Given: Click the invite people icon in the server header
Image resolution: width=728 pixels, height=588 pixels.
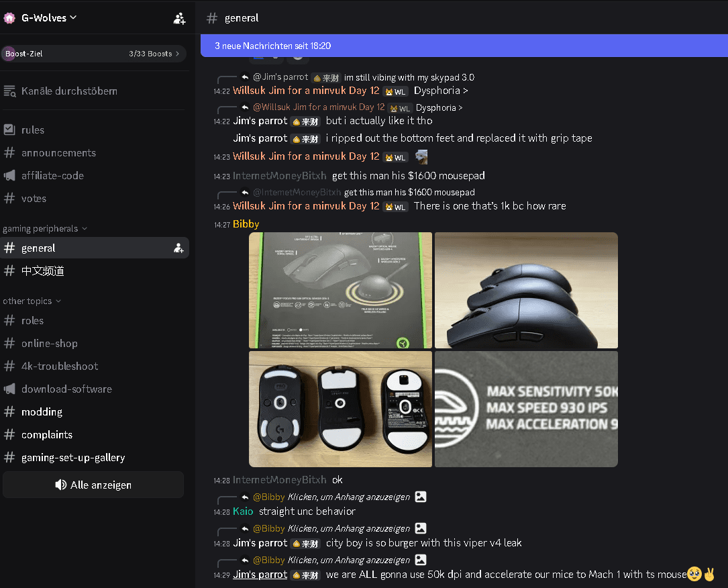Looking at the screenshot, I should tap(179, 18).
